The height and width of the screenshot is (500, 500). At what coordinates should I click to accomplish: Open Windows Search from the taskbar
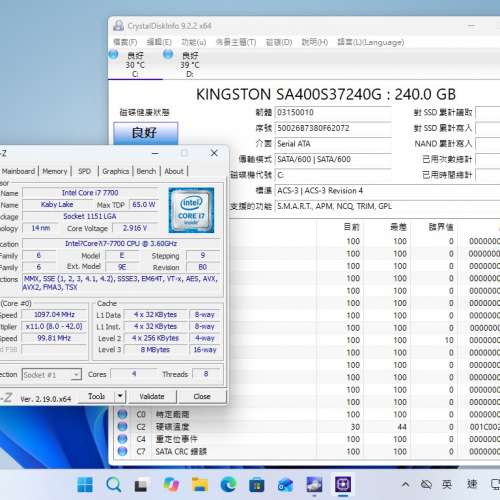point(113,484)
